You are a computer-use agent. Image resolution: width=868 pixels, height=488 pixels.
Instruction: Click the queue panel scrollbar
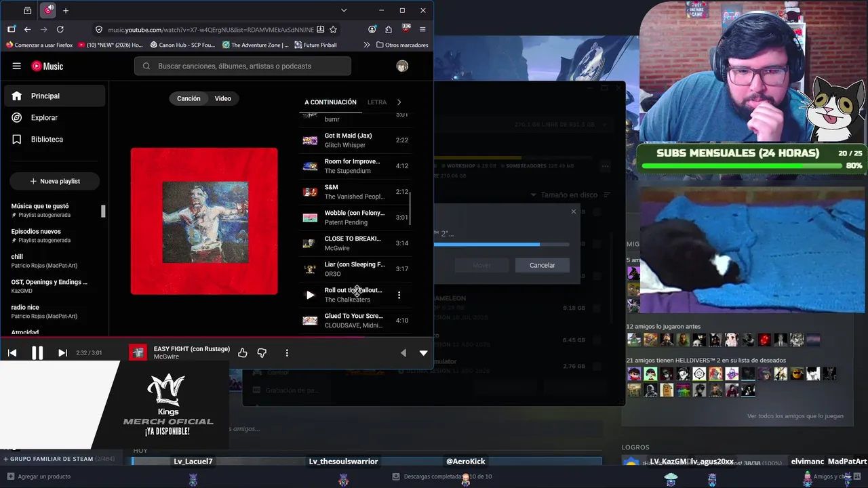410,208
